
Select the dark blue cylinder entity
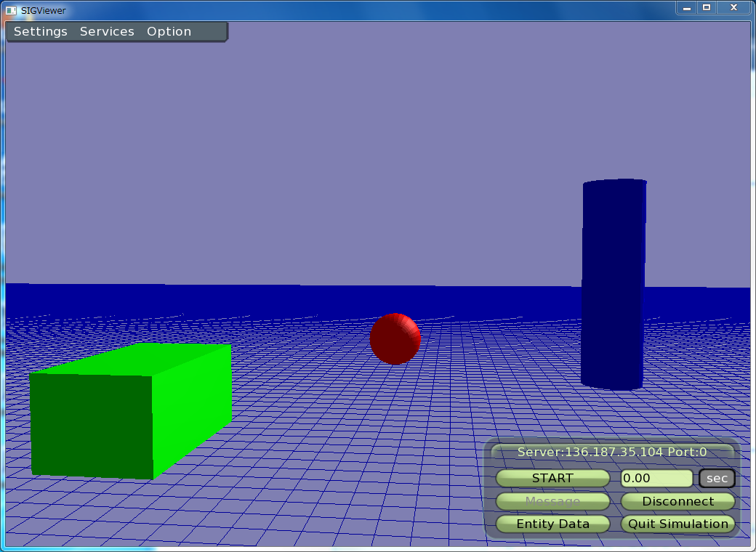pos(613,283)
